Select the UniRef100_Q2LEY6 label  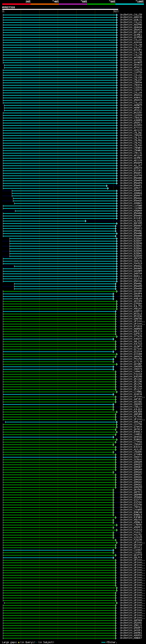coord(131,278)
